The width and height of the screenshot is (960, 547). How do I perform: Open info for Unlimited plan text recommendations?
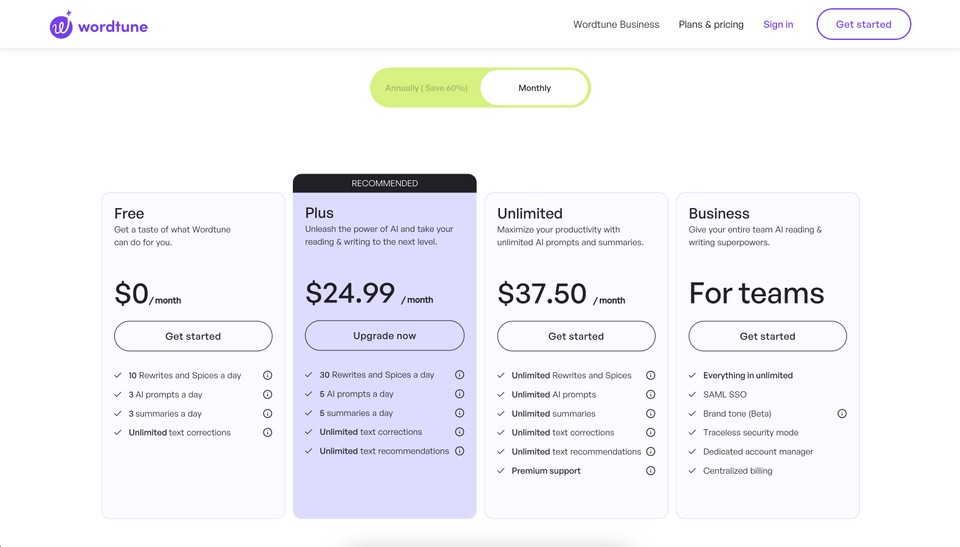[651, 451]
